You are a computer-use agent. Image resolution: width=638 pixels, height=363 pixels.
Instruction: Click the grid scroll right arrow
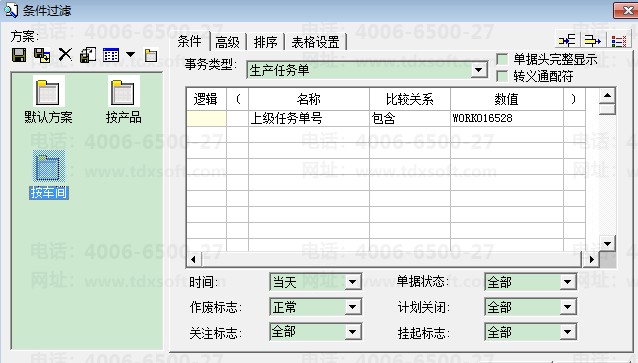(x=591, y=260)
